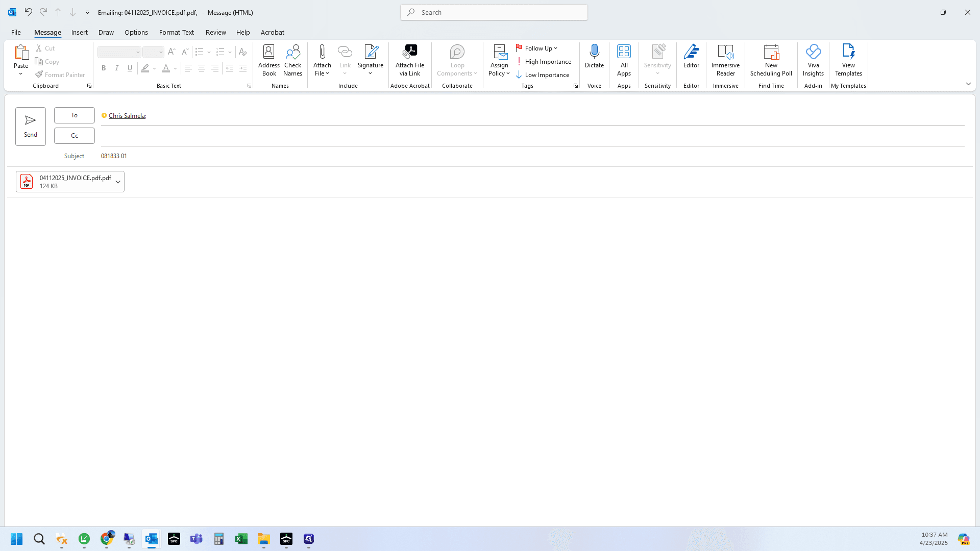980x551 pixels.
Task: Toggle the bullets list
Action: coord(200,52)
